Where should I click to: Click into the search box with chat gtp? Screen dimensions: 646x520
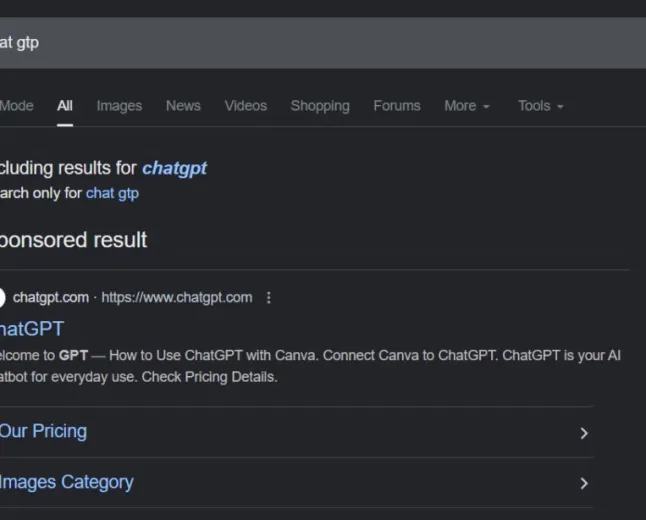click(323, 42)
